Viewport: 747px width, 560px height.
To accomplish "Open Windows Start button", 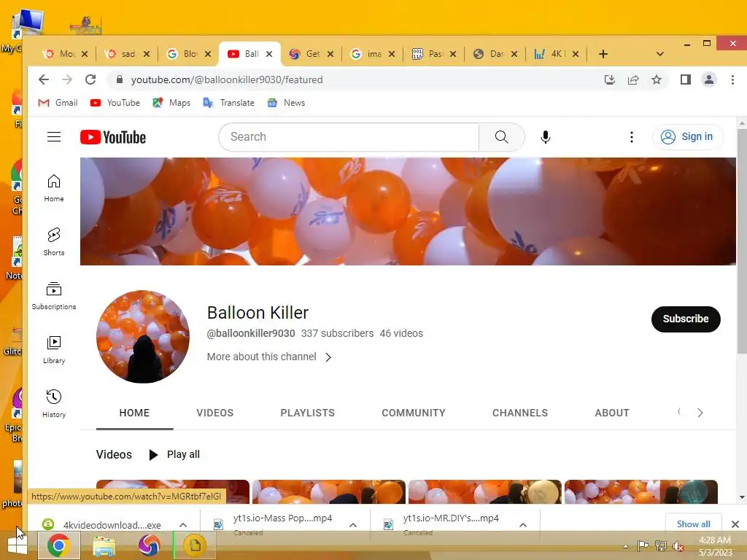I will [18, 545].
